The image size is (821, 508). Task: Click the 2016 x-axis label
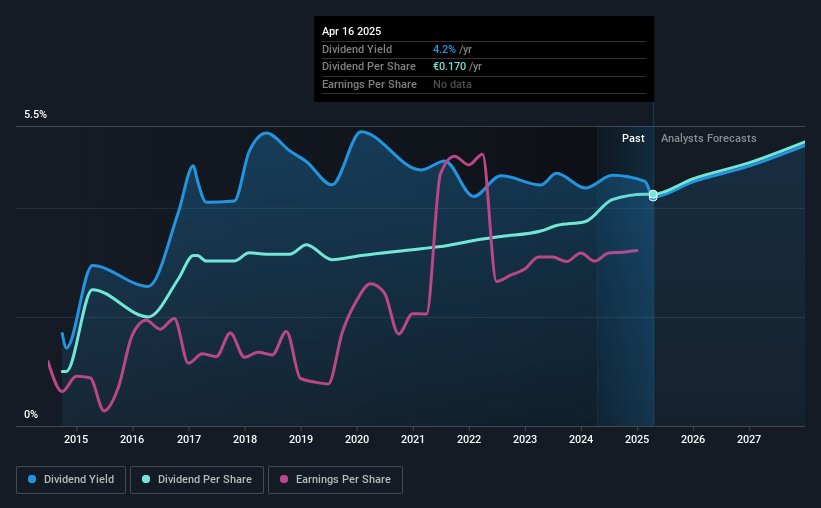[x=132, y=439]
